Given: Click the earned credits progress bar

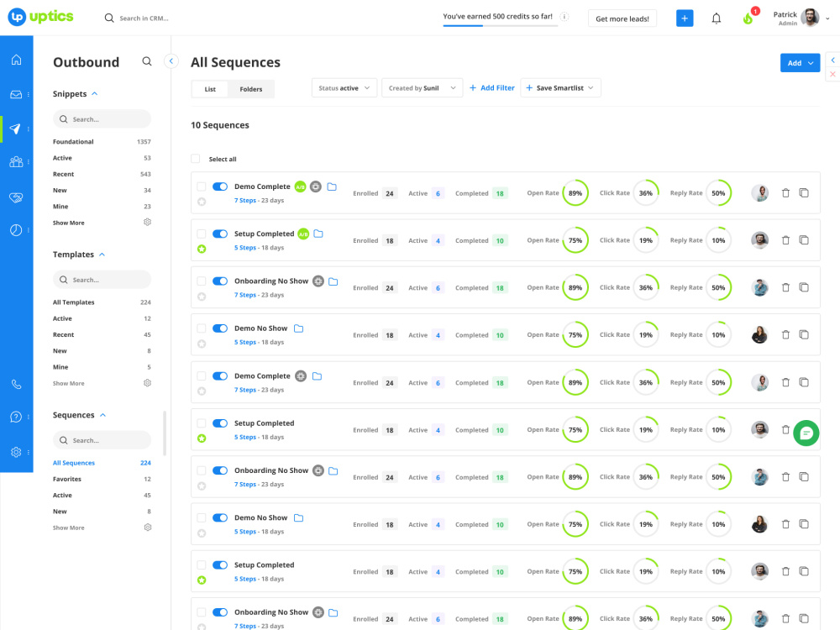Looking at the screenshot, I should tap(501, 26).
